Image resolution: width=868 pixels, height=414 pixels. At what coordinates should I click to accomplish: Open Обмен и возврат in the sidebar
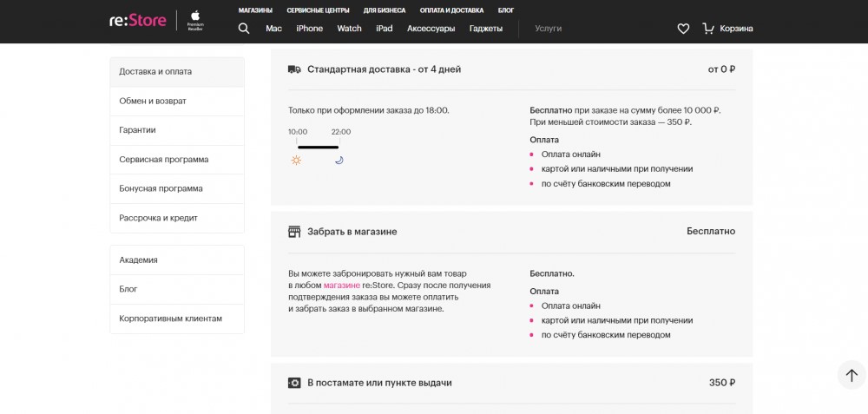153,101
